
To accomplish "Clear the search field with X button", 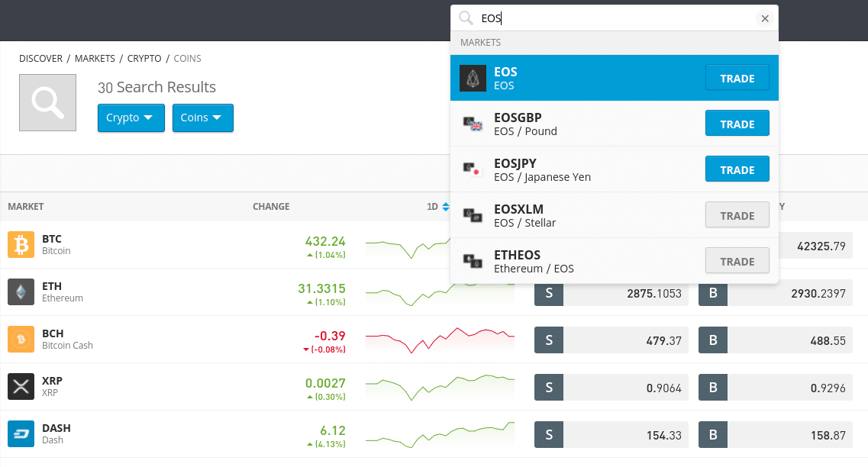I will (764, 18).
